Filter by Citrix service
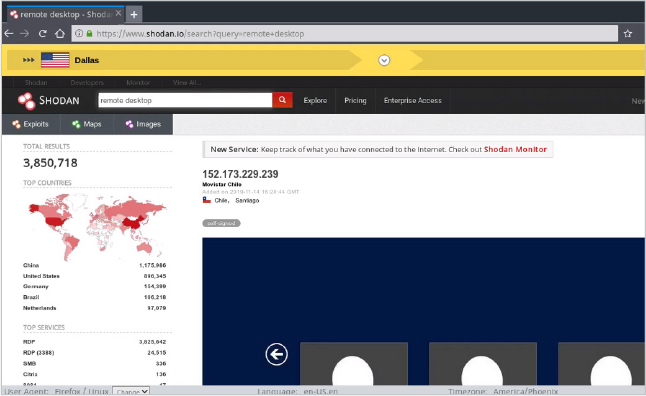Screen dimensions: 646x396 30,374
